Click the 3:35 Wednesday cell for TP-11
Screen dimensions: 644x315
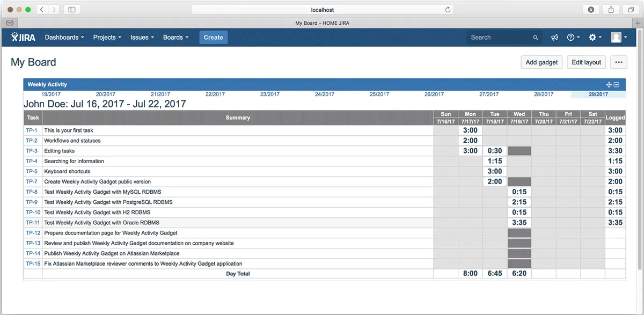519,222
